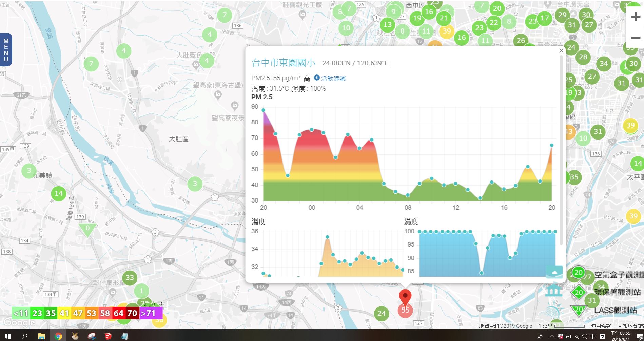The height and width of the screenshot is (341, 644).
Task: Select the green marker labeled 17
Action: coord(545,18)
